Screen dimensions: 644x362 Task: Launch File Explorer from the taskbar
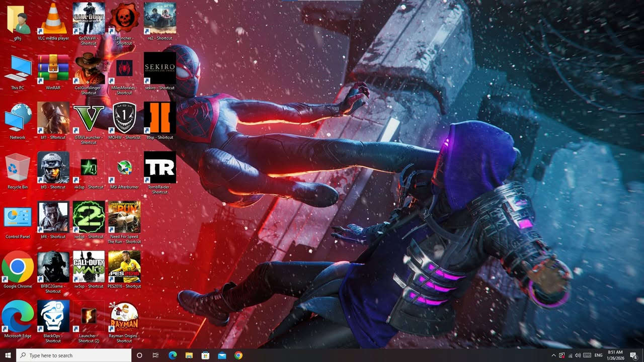pos(189,355)
